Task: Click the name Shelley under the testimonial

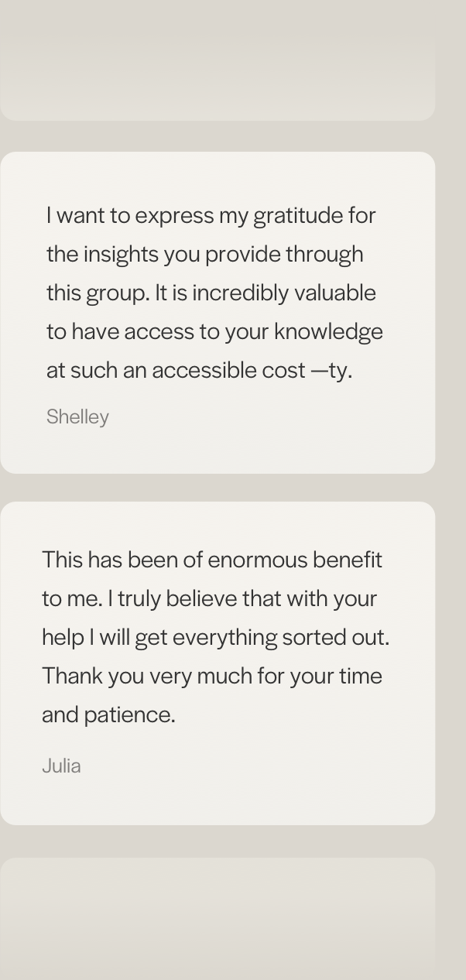Action: (x=77, y=416)
